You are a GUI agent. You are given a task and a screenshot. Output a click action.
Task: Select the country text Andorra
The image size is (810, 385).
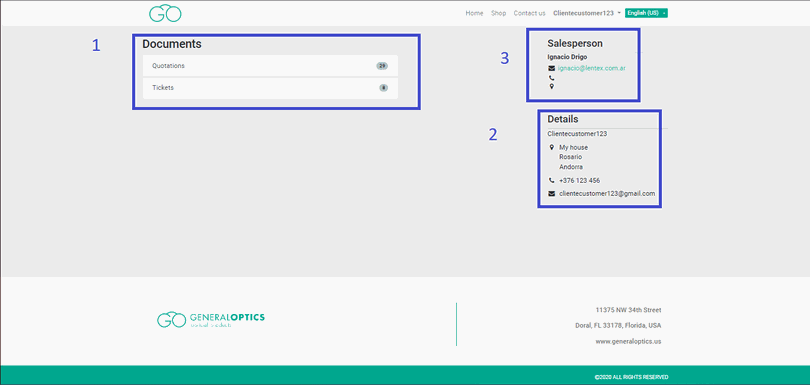[571, 167]
